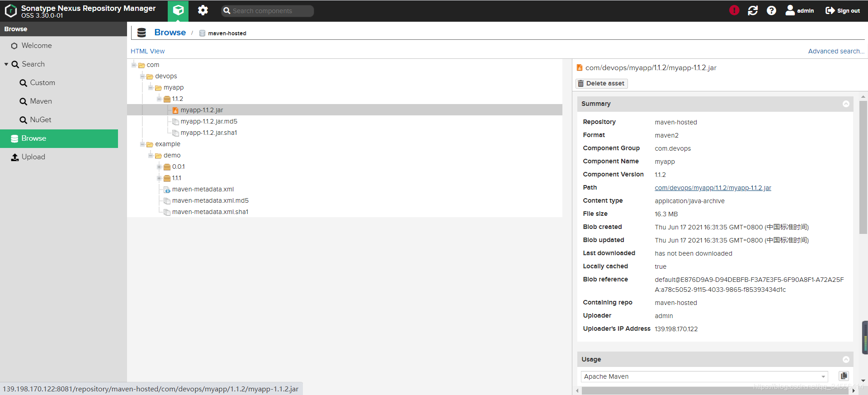Click the 1.1.1 package icon

point(167,178)
